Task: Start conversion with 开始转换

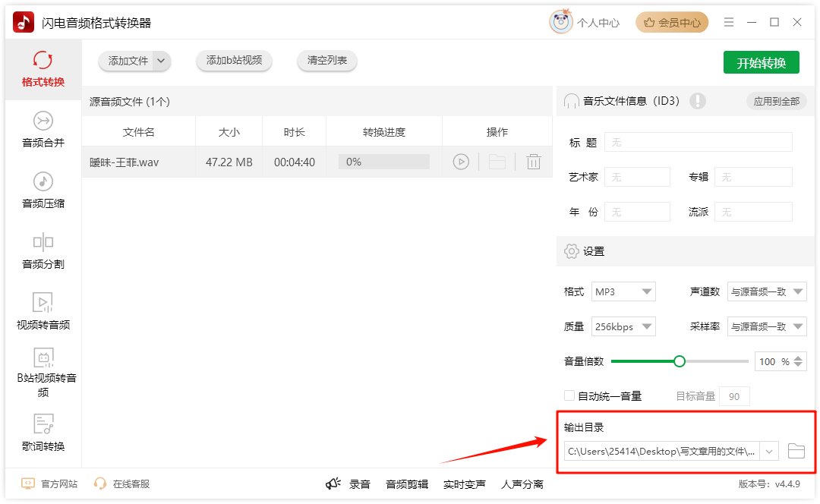Action: click(762, 63)
